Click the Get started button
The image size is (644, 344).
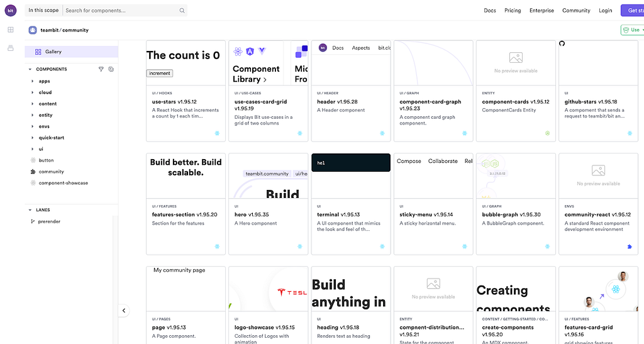tap(633, 10)
